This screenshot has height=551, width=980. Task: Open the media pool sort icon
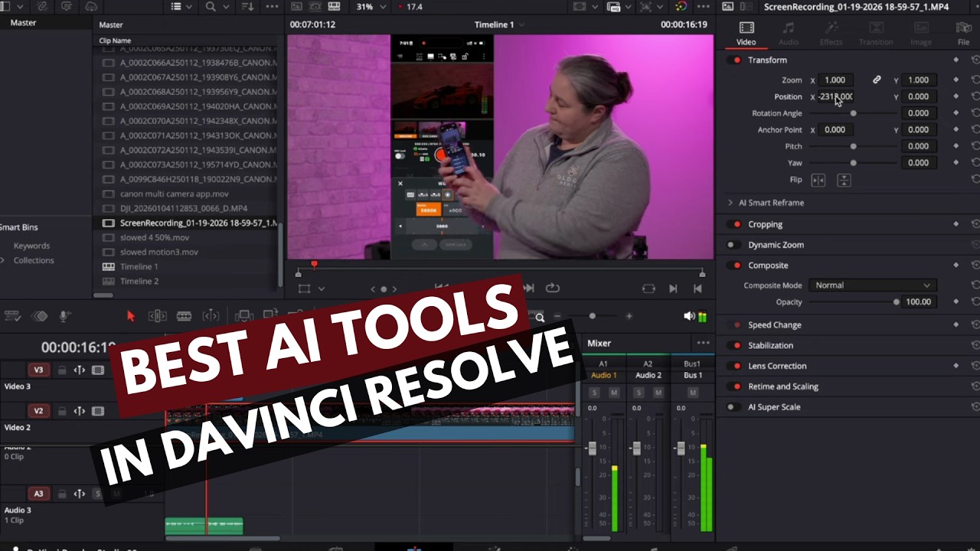coord(247,7)
